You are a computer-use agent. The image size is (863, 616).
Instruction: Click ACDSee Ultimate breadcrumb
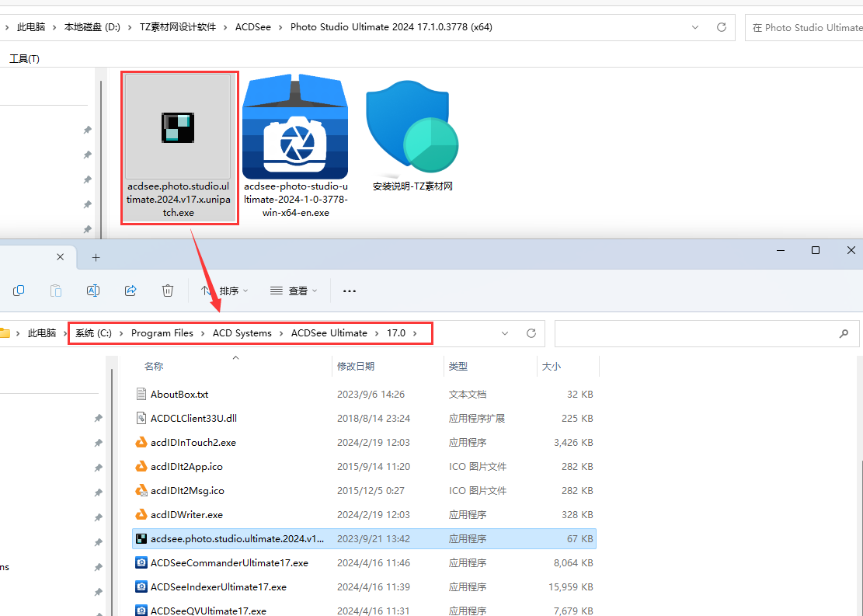(x=329, y=333)
